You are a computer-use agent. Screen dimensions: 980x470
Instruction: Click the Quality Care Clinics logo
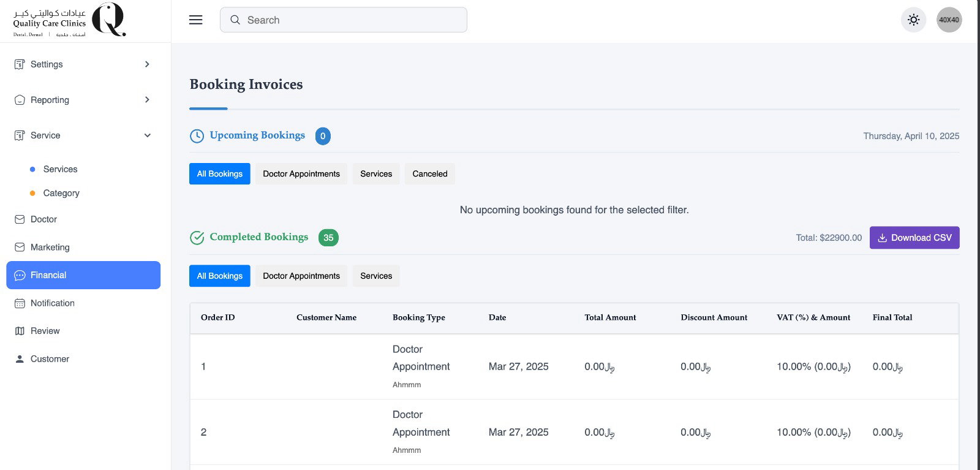click(69, 20)
